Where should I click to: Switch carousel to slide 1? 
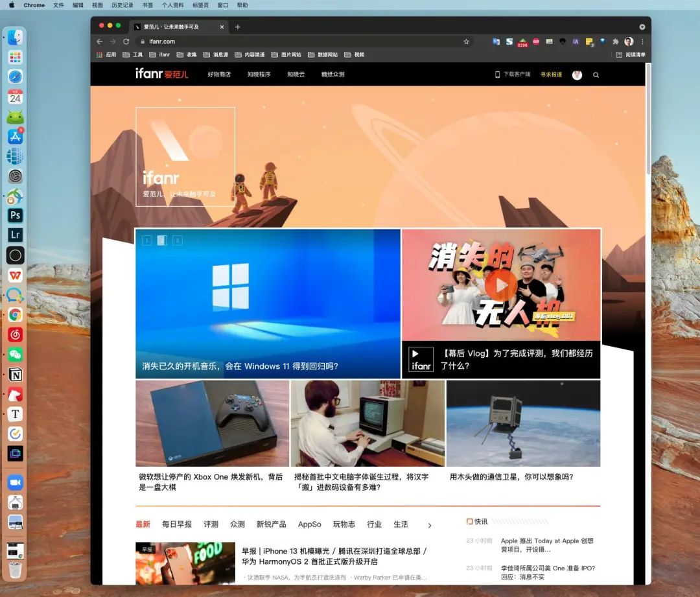point(147,240)
